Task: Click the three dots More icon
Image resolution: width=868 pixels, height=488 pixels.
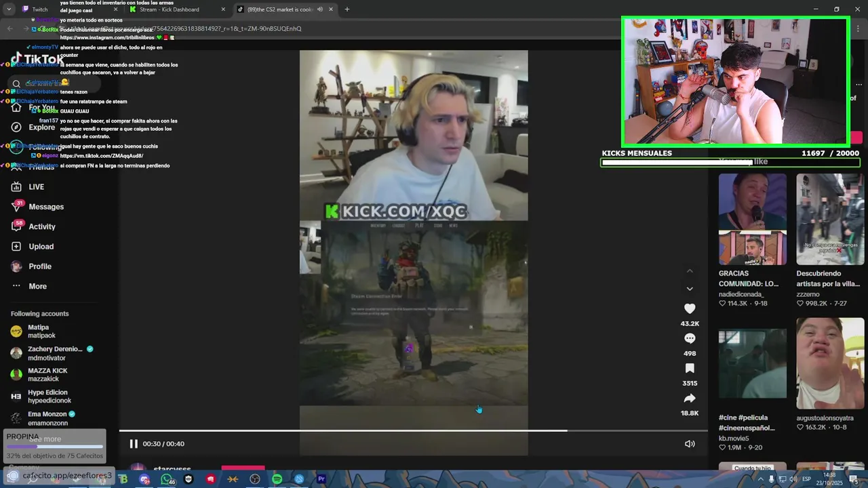Action: click(16, 286)
